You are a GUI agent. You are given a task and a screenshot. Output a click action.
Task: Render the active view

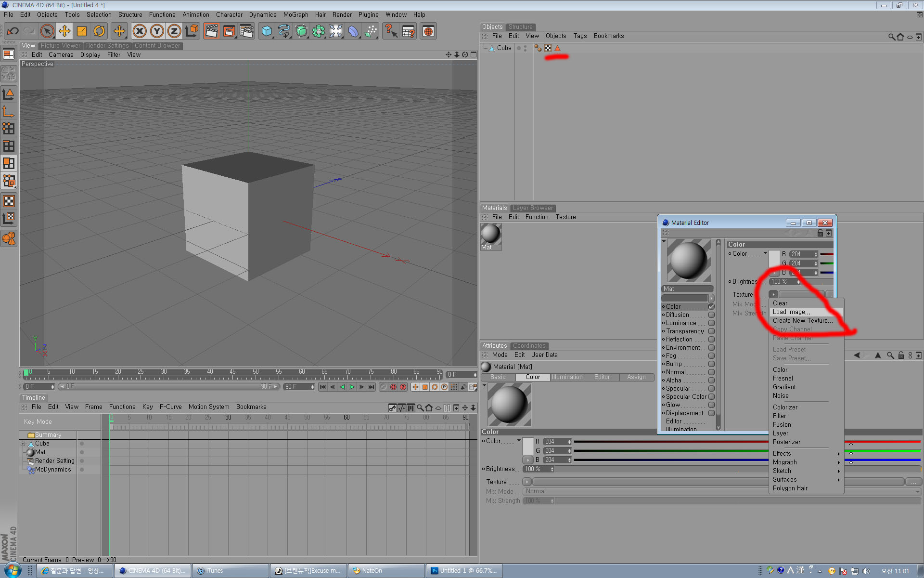click(x=211, y=31)
